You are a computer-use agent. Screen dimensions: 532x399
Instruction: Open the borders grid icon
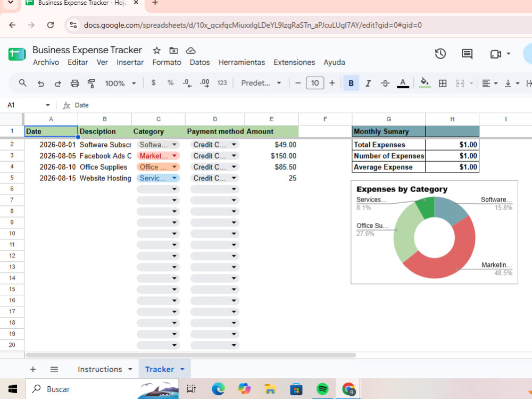(443, 83)
